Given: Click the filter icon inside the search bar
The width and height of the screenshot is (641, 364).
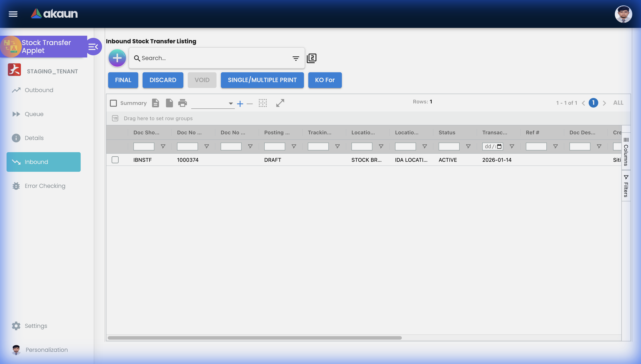Looking at the screenshot, I should (296, 58).
